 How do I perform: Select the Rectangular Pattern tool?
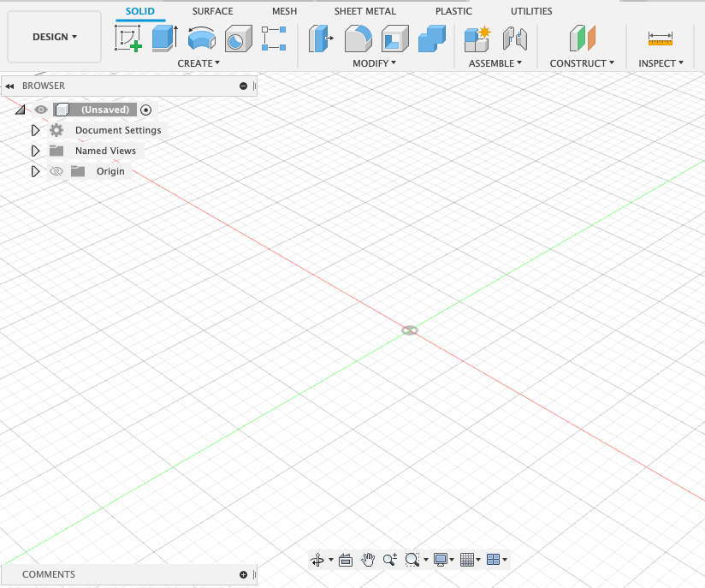point(274,39)
